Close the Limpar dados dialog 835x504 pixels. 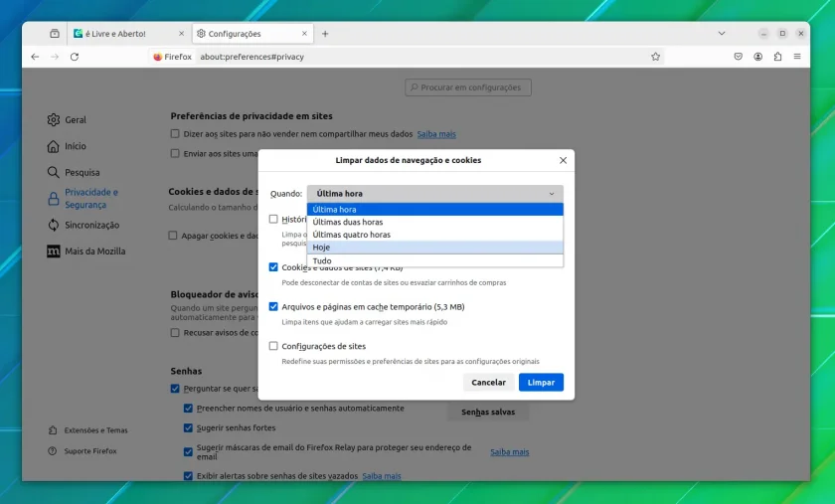tap(563, 160)
